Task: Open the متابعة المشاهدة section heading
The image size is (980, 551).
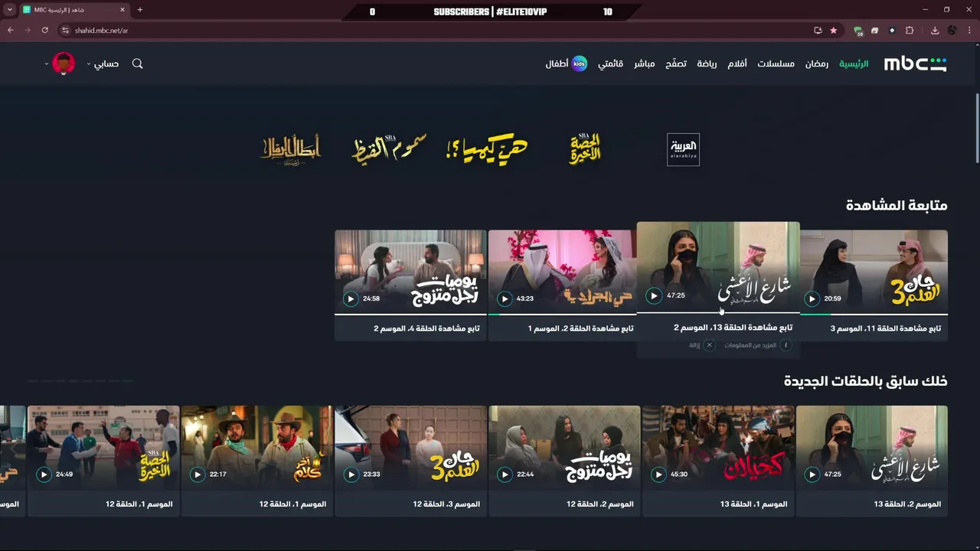Action: click(897, 205)
